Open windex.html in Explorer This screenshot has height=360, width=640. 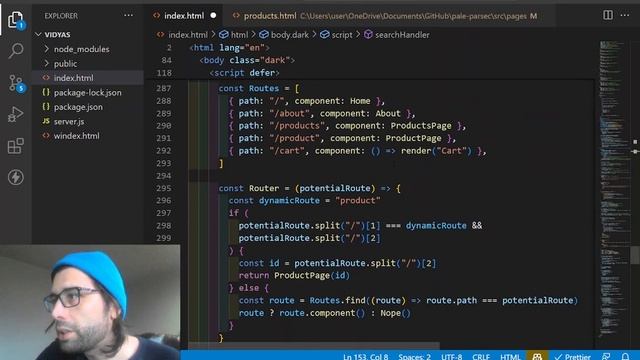pos(76,136)
